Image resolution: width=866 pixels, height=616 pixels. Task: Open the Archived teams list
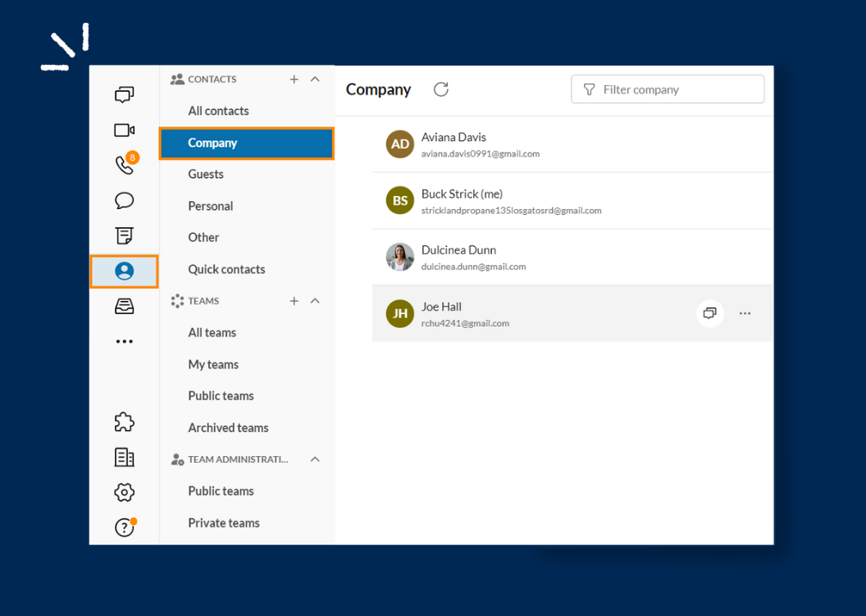228,427
